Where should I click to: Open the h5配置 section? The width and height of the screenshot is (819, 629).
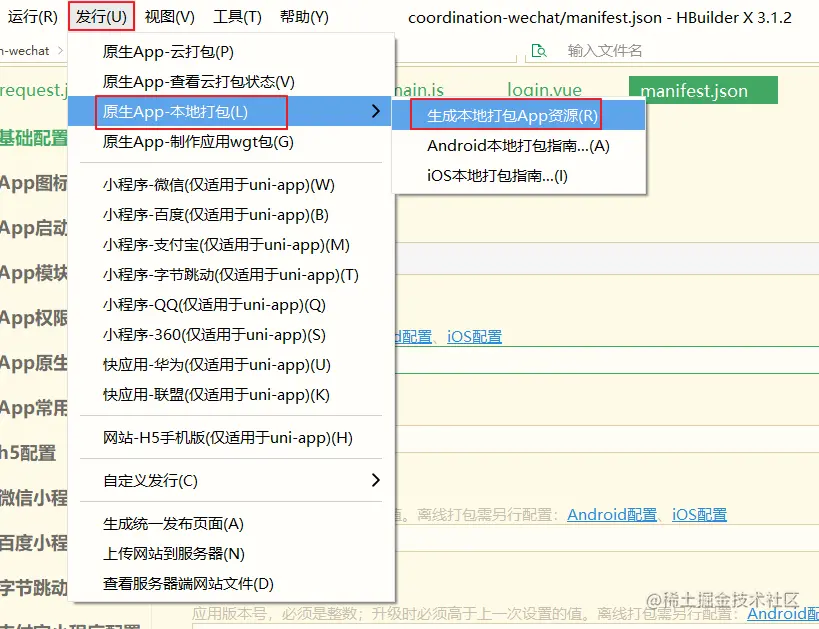(x=28, y=452)
